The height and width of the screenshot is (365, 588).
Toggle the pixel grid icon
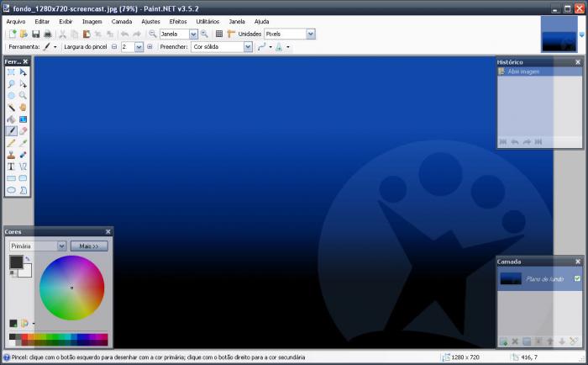tap(219, 34)
